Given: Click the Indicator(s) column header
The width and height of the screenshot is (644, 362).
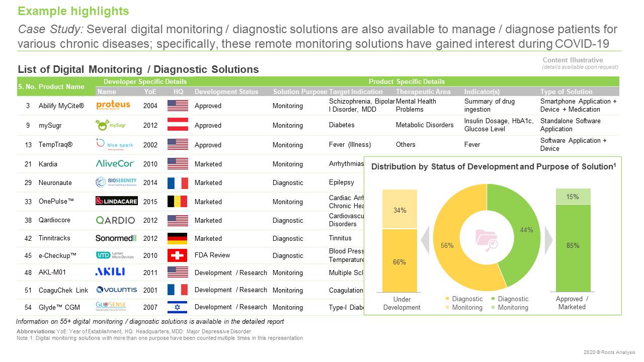Looking at the screenshot, I should coord(482,92).
